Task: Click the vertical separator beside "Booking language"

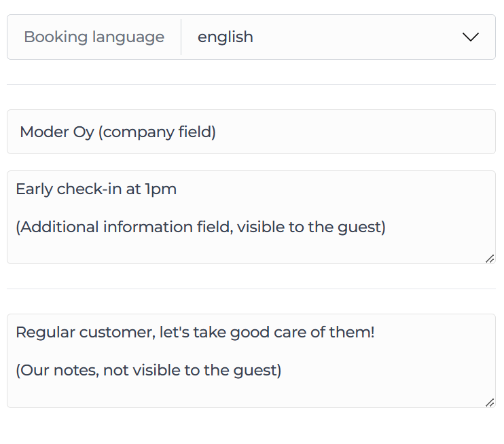Action: [x=181, y=37]
